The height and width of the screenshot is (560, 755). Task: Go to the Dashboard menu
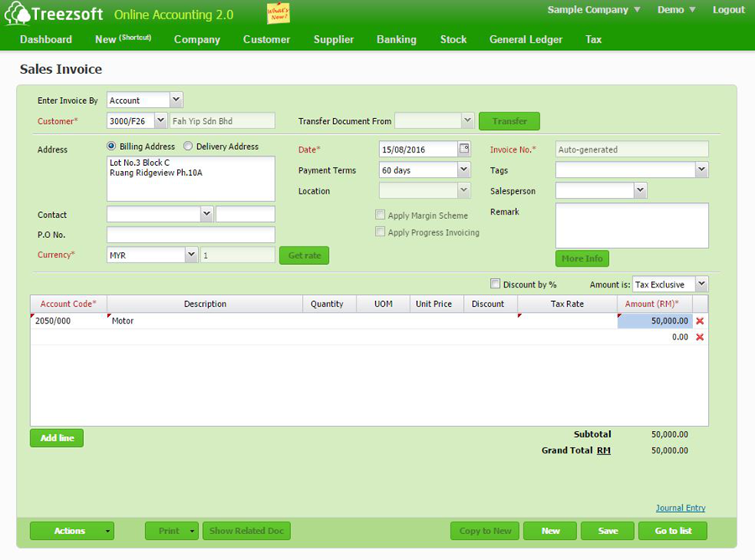click(x=46, y=39)
